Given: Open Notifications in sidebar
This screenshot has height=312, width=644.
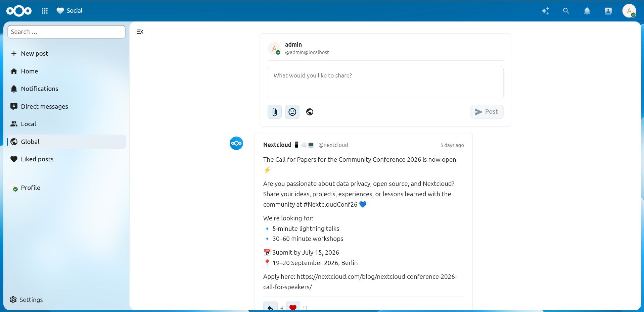Looking at the screenshot, I should [x=66, y=89].
